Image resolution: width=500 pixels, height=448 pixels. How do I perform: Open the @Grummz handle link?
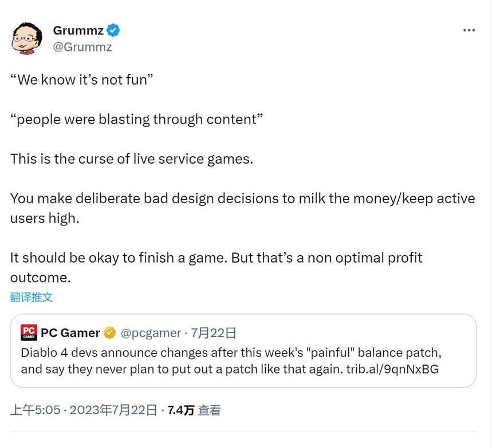tap(82, 47)
